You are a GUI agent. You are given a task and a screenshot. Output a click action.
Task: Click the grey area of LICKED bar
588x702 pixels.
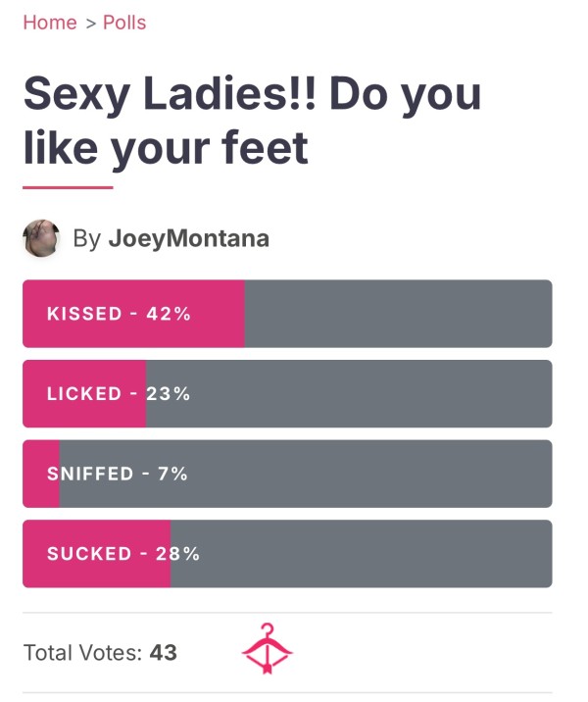[x=349, y=393]
